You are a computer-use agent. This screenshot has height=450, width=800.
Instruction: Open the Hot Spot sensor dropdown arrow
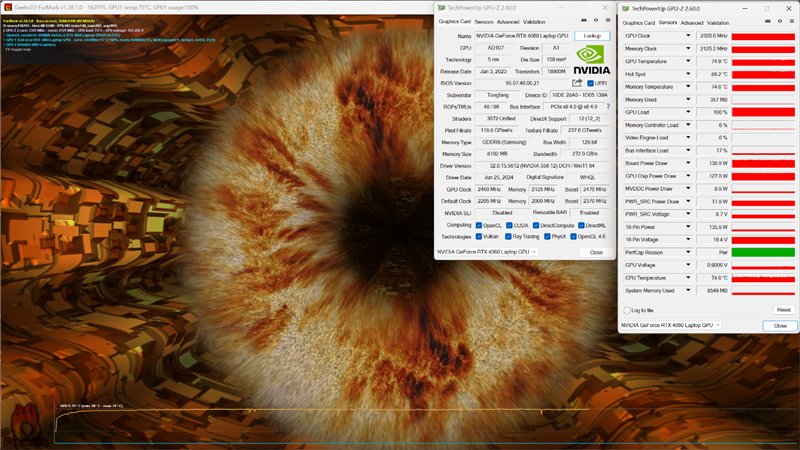[688, 74]
